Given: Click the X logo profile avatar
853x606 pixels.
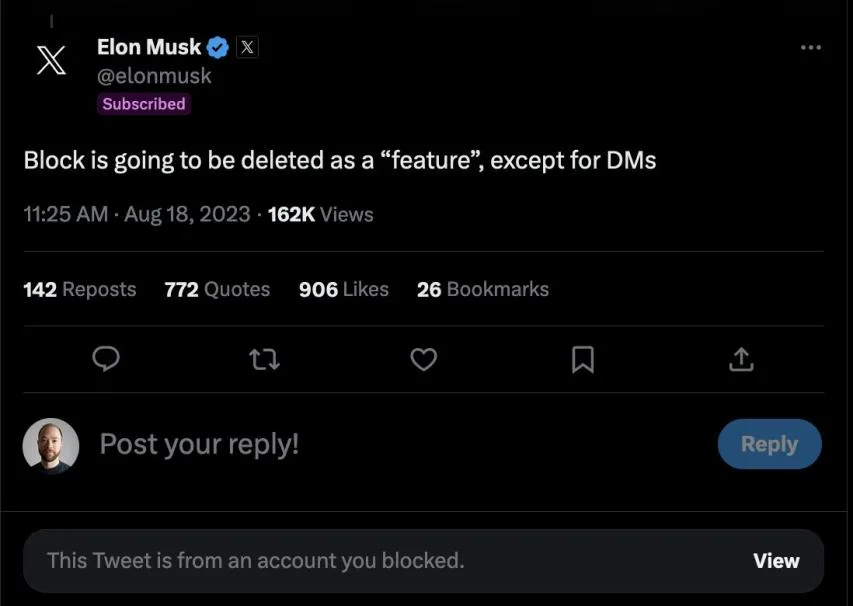Looking at the screenshot, I should [51, 60].
